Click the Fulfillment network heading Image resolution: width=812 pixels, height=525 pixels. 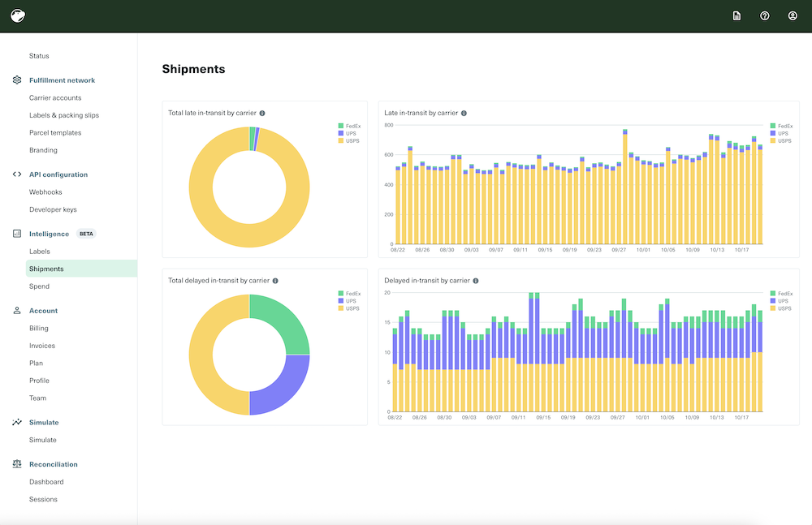pyautogui.click(x=63, y=80)
